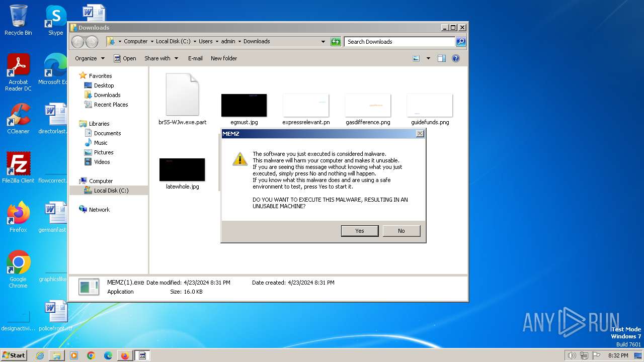
Task: Refresh the Downloads folder view
Action: point(336,42)
